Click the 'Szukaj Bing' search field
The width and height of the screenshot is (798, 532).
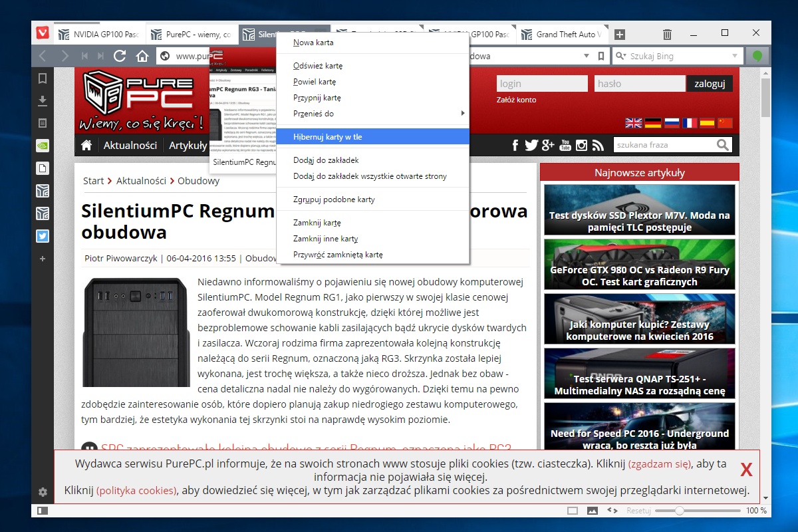(677, 56)
